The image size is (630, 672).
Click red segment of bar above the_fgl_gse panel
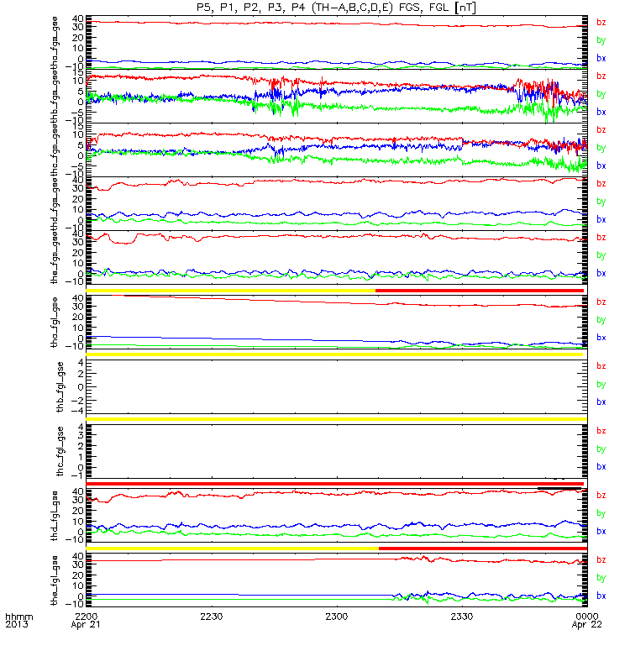(x=483, y=549)
